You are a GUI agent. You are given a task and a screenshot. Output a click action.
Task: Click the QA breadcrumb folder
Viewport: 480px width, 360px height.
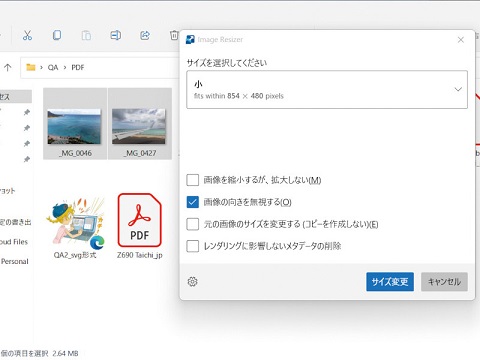(53, 68)
